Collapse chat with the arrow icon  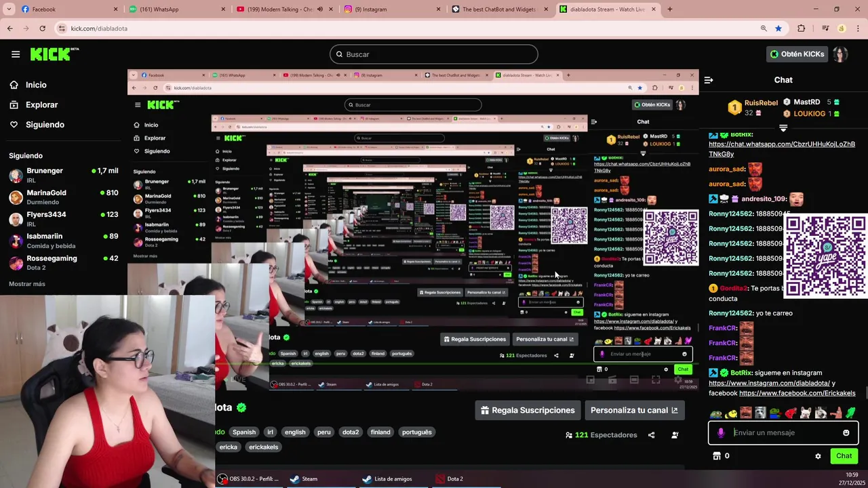709,80
